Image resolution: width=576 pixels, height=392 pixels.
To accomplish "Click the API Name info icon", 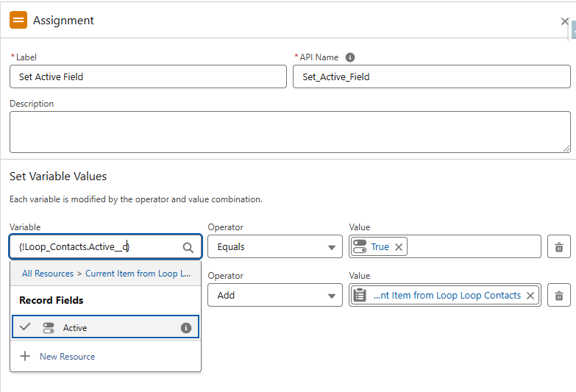I will pos(350,57).
